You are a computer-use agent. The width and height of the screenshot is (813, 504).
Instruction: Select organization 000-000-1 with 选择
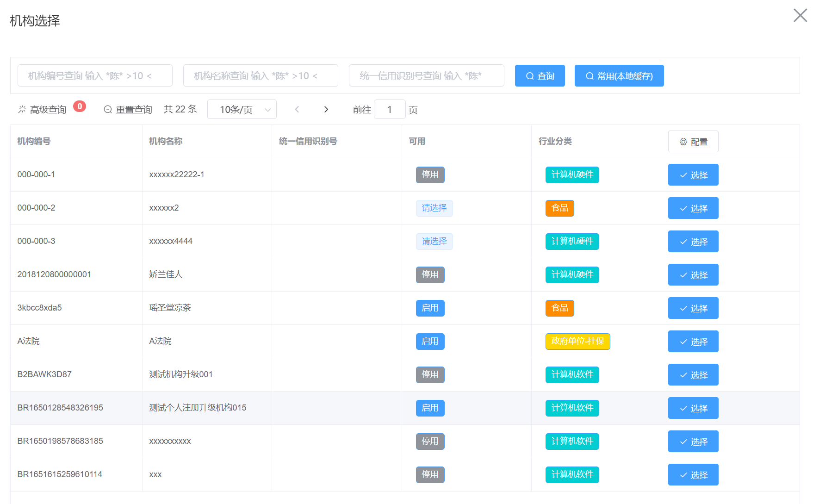693,175
